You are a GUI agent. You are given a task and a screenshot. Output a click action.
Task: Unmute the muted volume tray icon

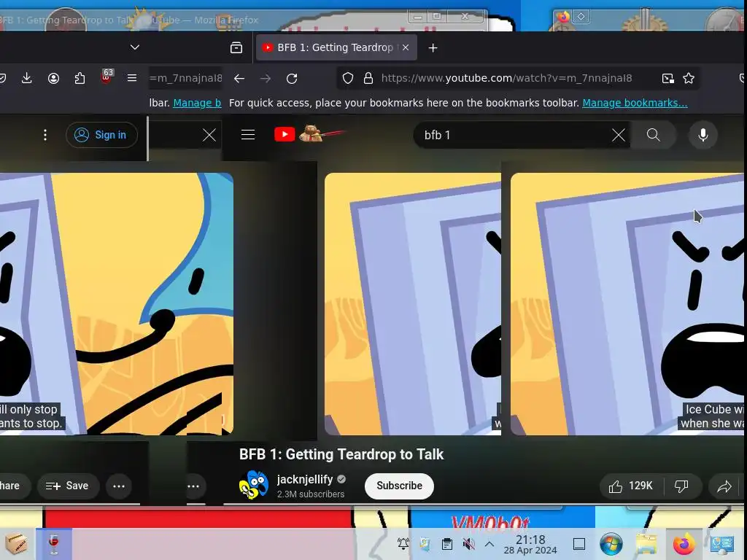point(469,544)
